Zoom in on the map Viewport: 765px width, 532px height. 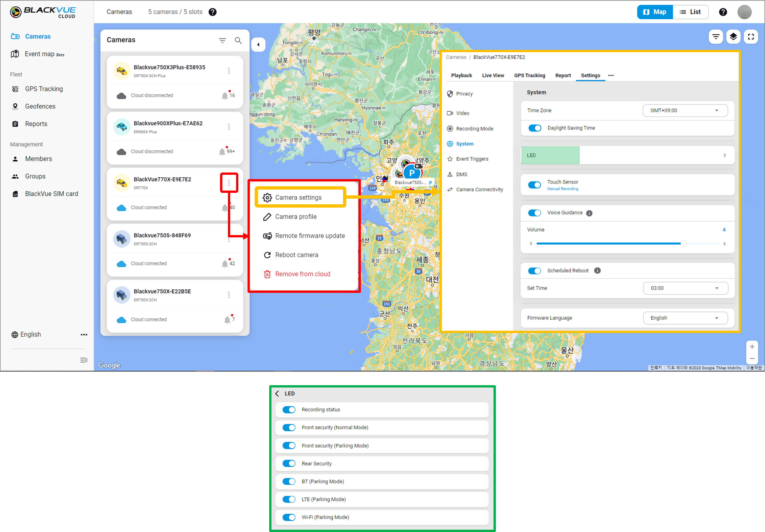(752, 347)
